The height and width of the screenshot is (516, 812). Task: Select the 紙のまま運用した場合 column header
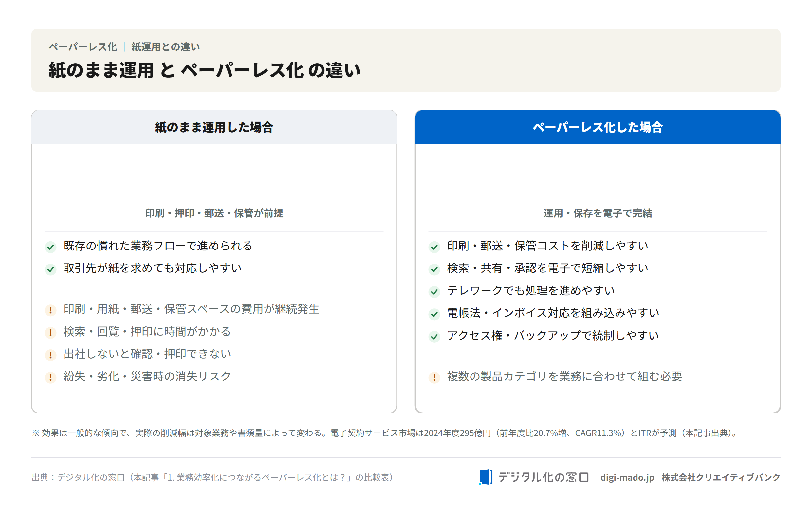coord(214,127)
